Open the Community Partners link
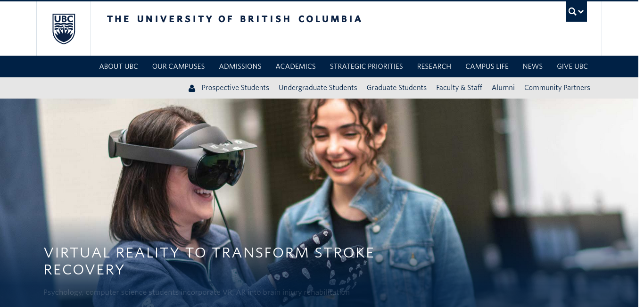 pos(557,88)
